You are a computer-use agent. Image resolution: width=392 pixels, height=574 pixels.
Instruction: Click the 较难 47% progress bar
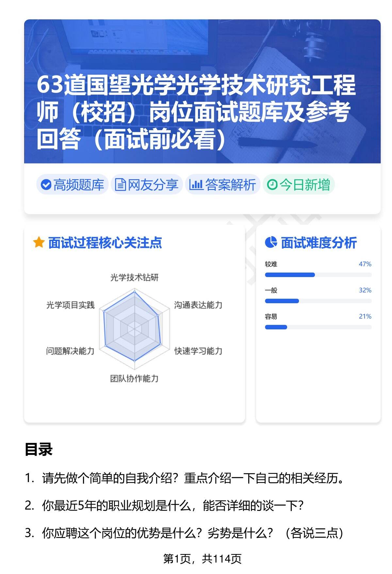coord(318,275)
